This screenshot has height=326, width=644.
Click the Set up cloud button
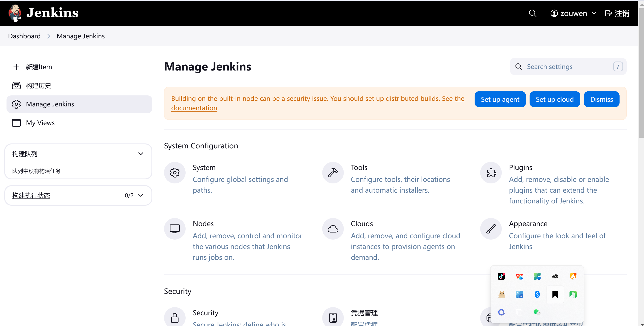pyautogui.click(x=554, y=99)
